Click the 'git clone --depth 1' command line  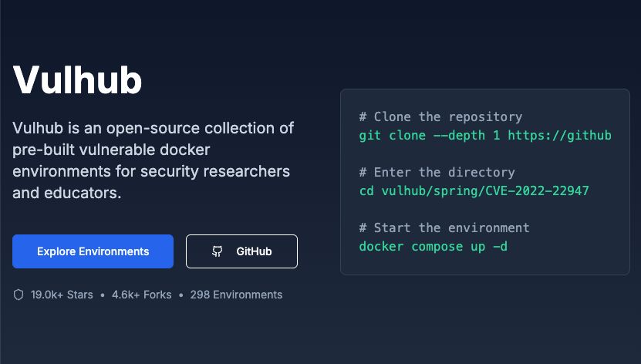tap(485, 135)
